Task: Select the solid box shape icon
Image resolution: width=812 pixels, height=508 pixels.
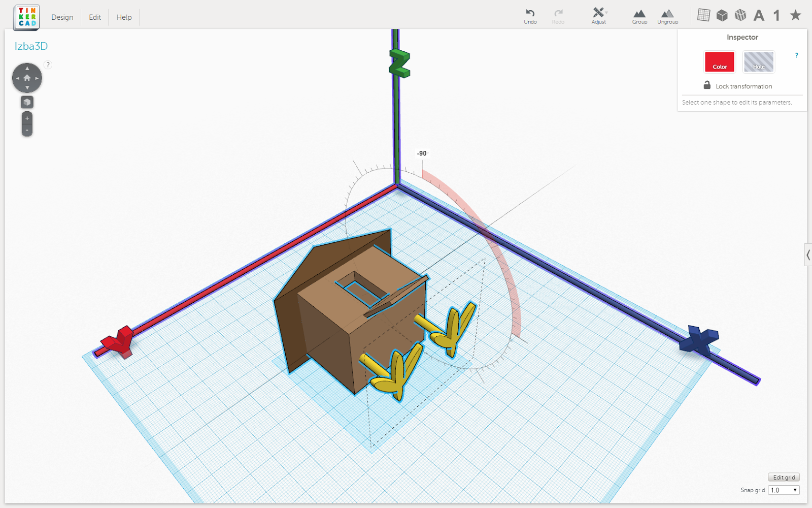Action: coord(722,15)
